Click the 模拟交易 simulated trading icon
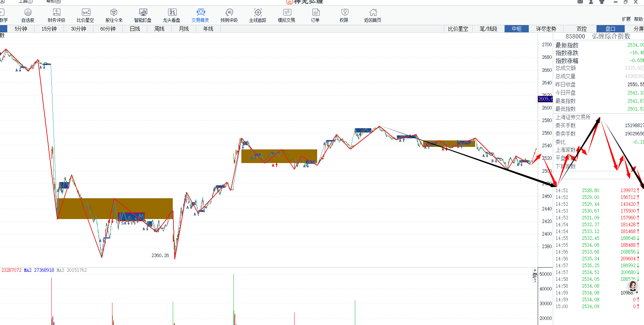 [x=287, y=15]
